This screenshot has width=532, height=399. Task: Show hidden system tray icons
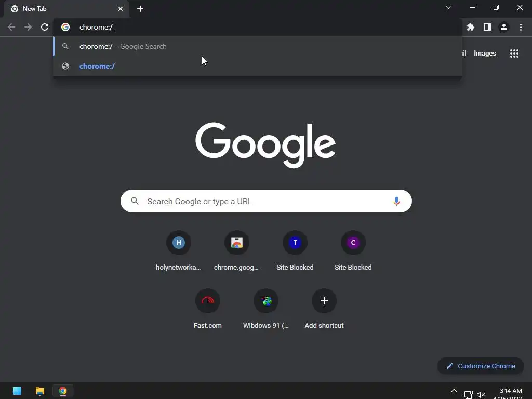(x=454, y=391)
